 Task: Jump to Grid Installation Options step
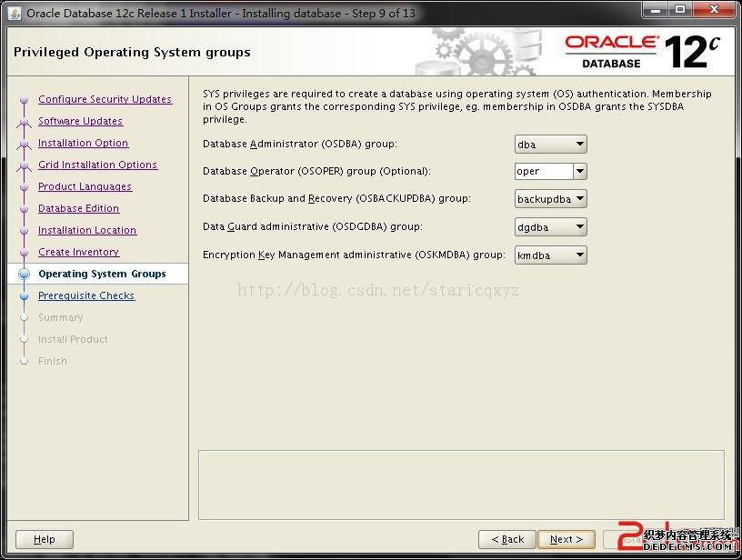point(97,165)
